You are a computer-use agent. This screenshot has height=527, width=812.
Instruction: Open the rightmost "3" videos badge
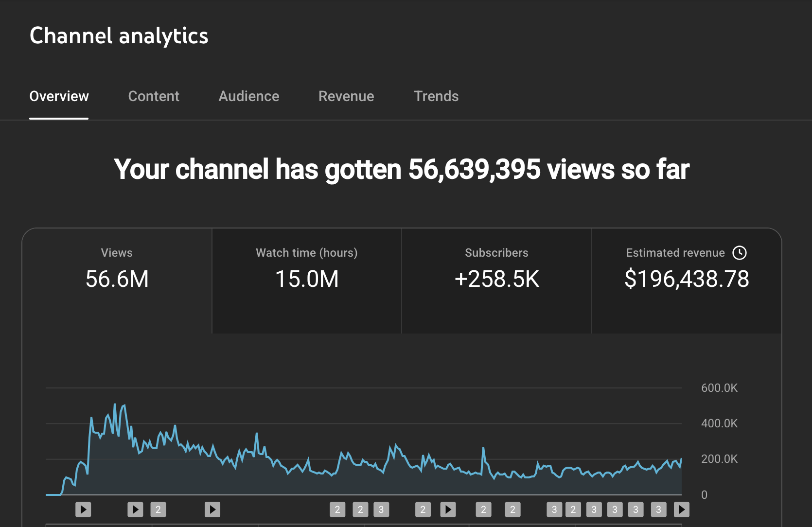pyautogui.click(x=659, y=509)
